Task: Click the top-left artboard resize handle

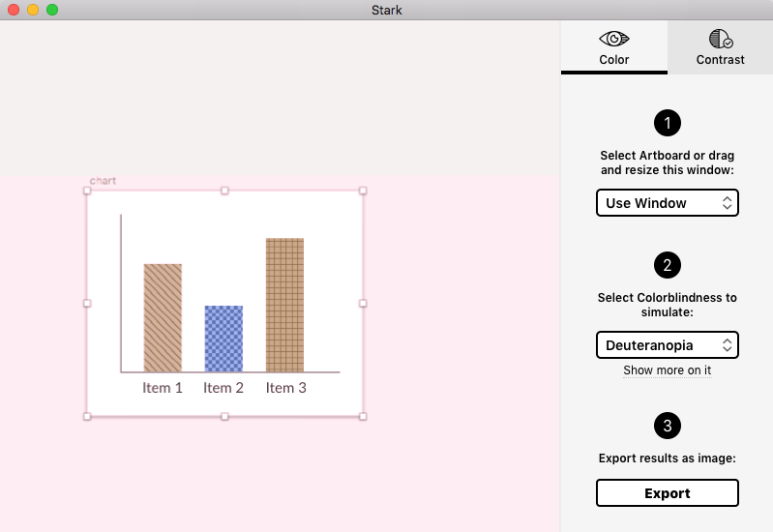Action: [87, 191]
